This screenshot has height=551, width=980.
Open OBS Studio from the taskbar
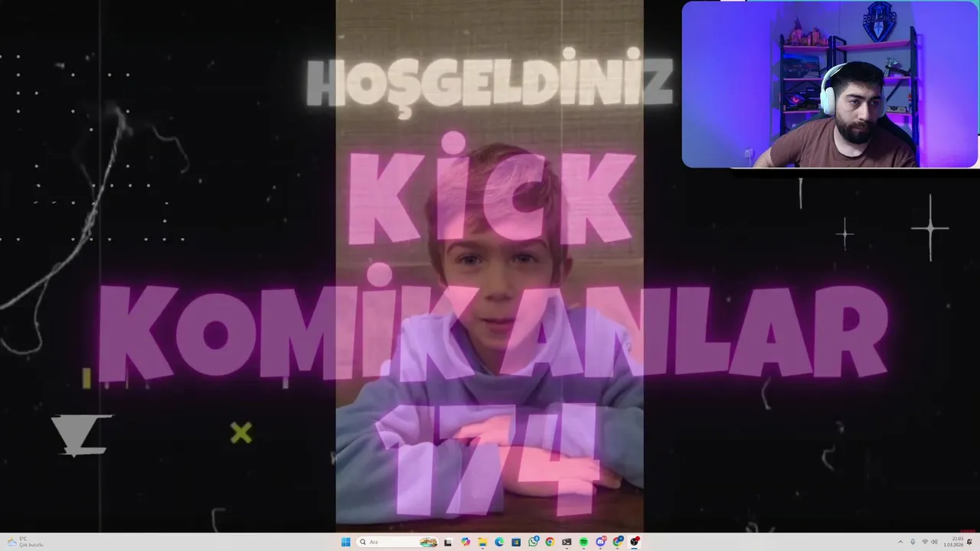pyautogui.click(x=635, y=542)
